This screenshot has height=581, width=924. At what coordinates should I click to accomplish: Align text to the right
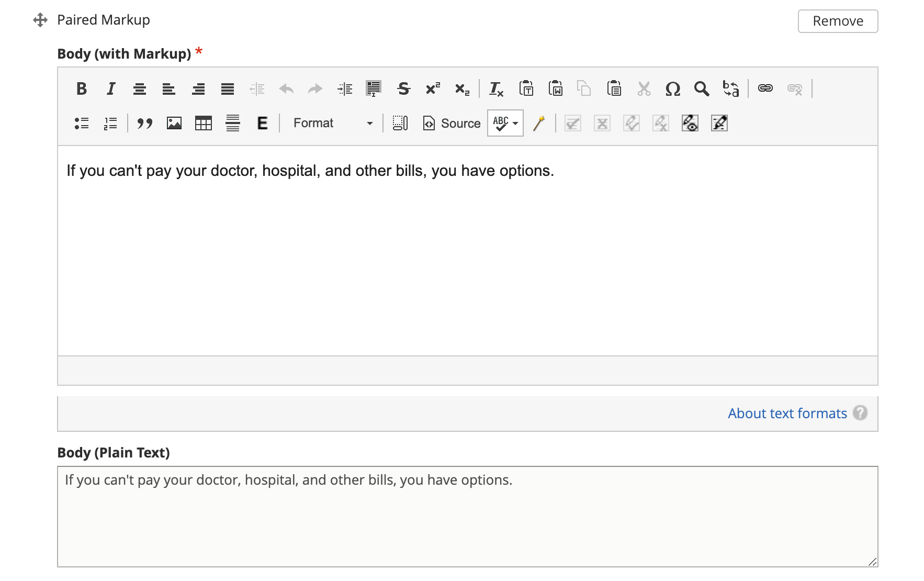[198, 88]
